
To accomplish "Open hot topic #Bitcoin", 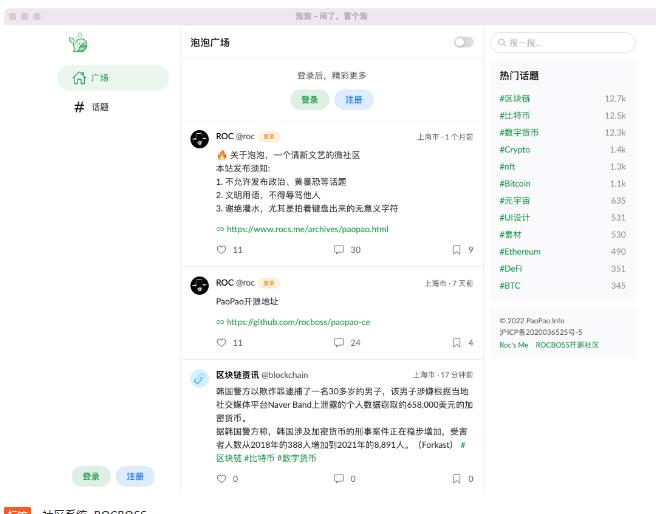I will (515, 184).
